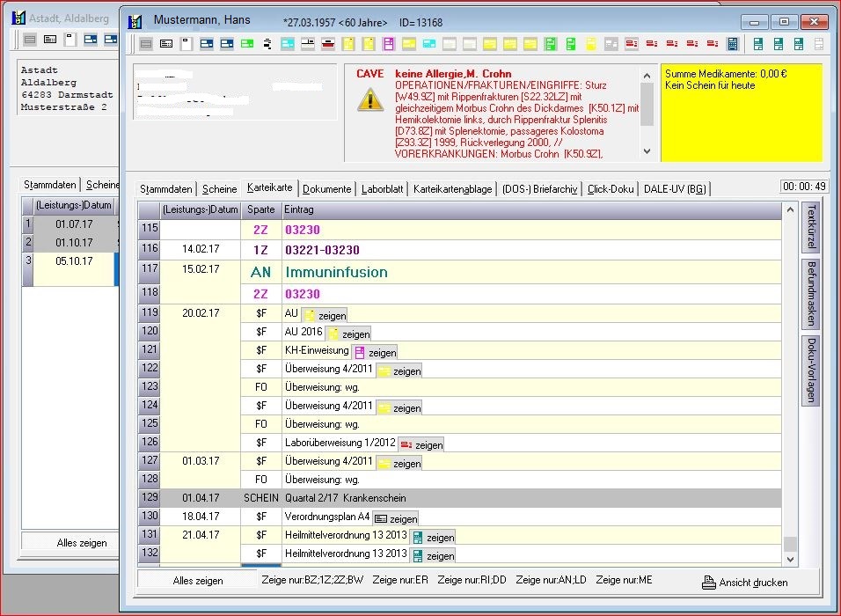Show the Verordnungsplan A4 in row 130

pos(395,518)
